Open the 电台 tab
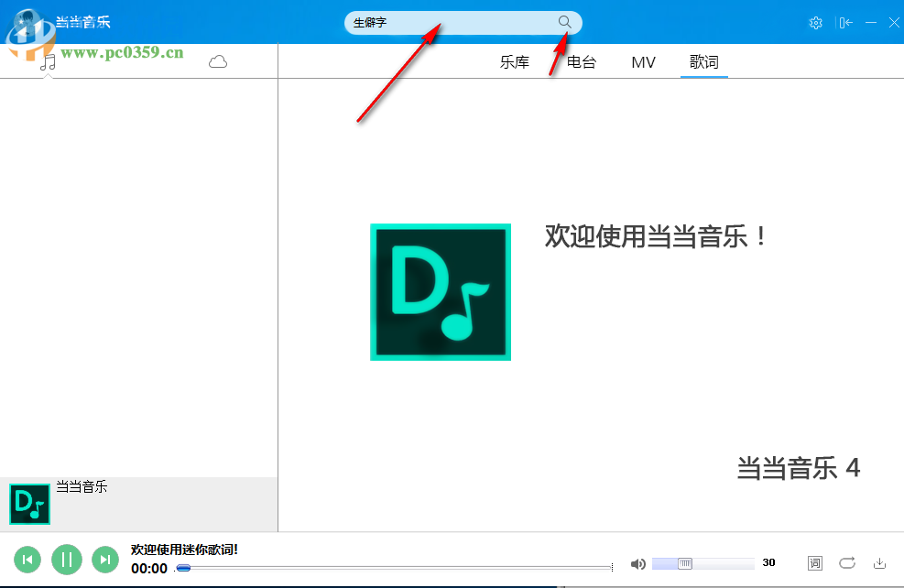 pos(580,61)
